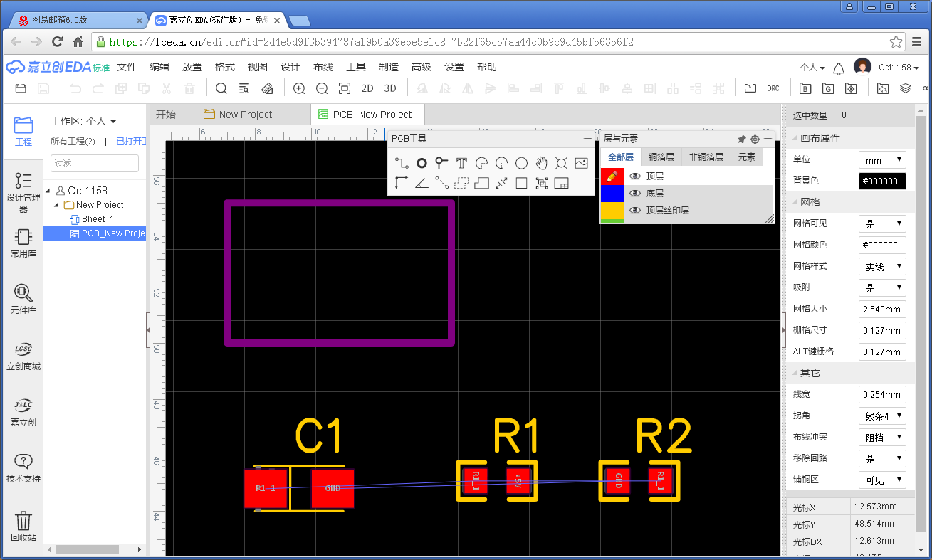Select the Protractor angle tool in PCB tools

tap(422, 183)
